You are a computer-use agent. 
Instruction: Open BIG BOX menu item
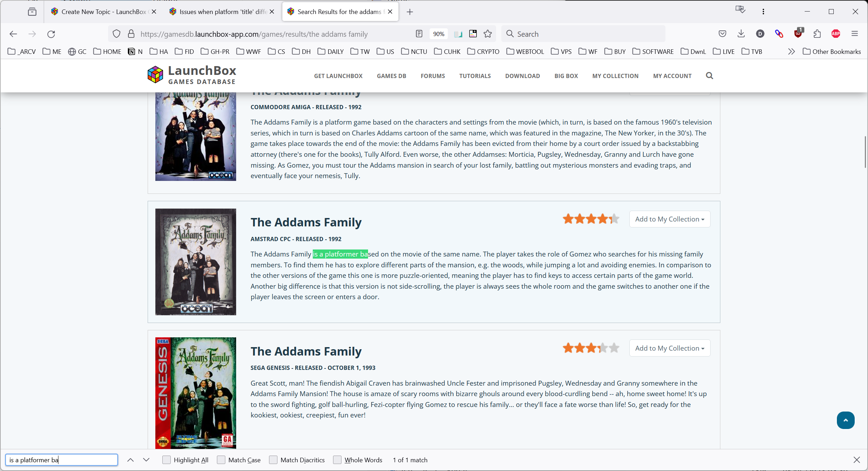[x=566, y=76]
